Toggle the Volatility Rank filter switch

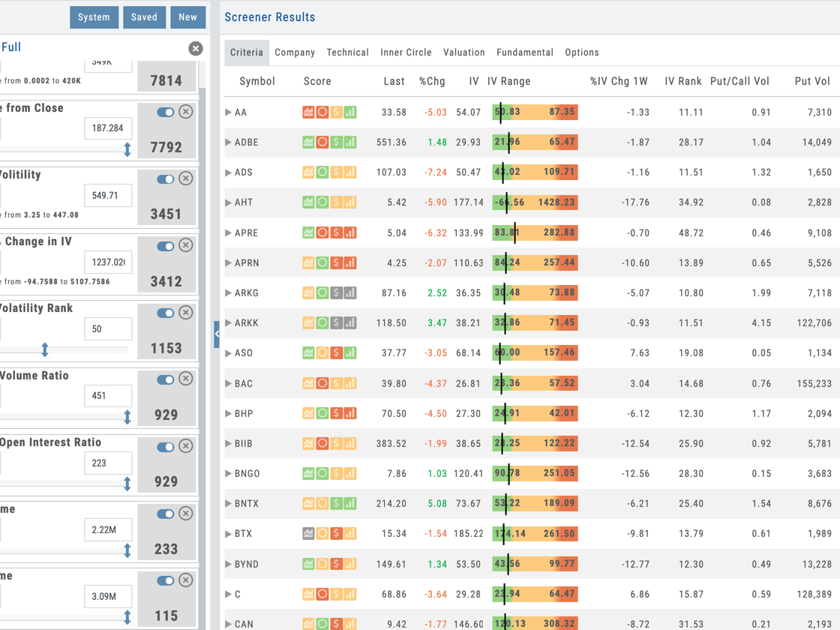pyautogui.click(x=166, y=313)
